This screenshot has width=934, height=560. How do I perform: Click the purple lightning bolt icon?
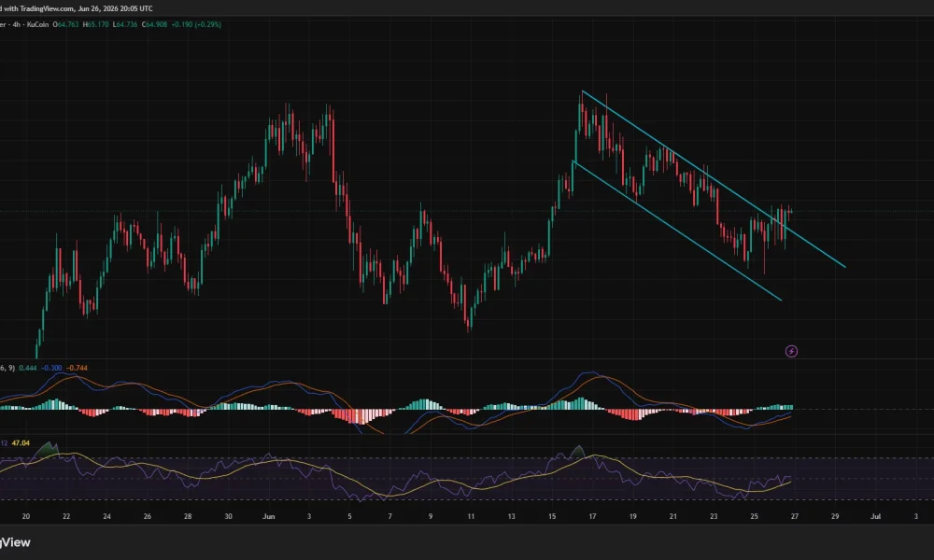point(791,351)
